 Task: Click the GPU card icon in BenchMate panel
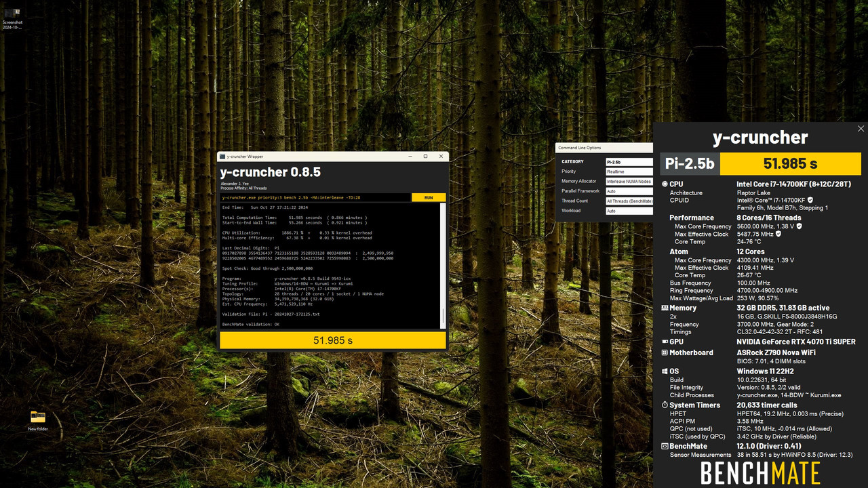[665, 342]
